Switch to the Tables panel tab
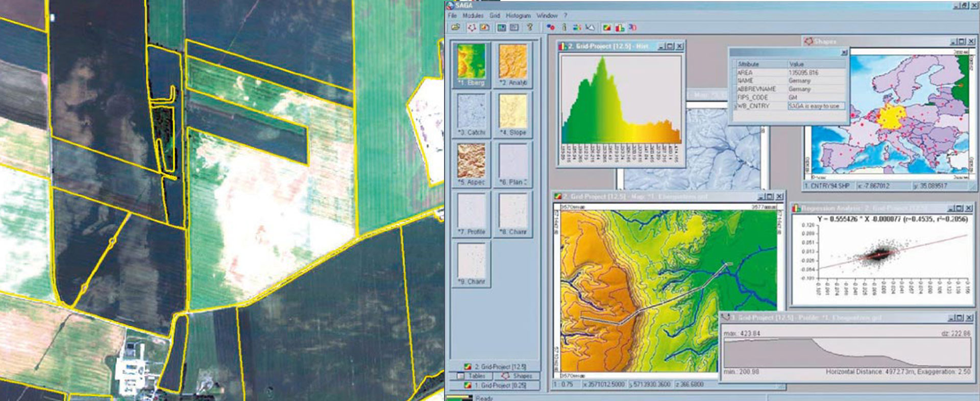 coord(471,376)
